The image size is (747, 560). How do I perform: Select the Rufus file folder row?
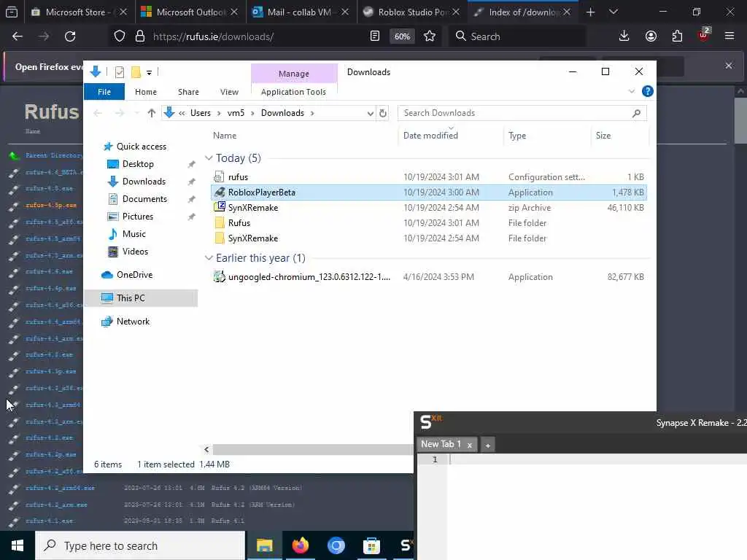(x=428, y=223)
